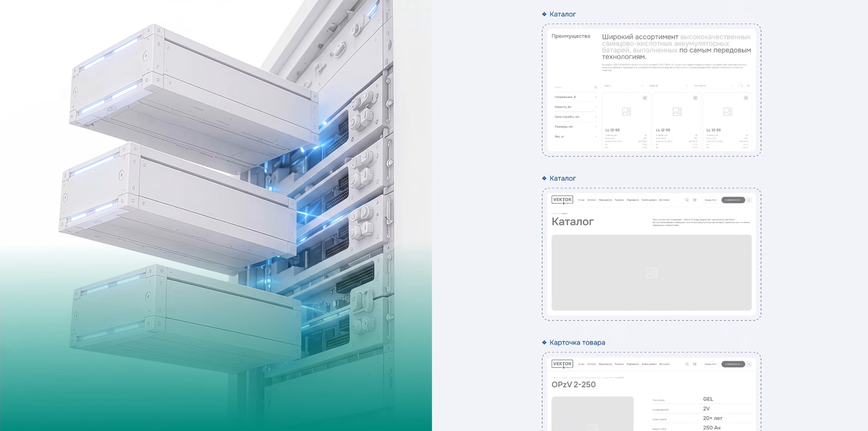This screenshot has width=868, height=431.
Task: Open the Серия dropdown
Action: point(623,86)
